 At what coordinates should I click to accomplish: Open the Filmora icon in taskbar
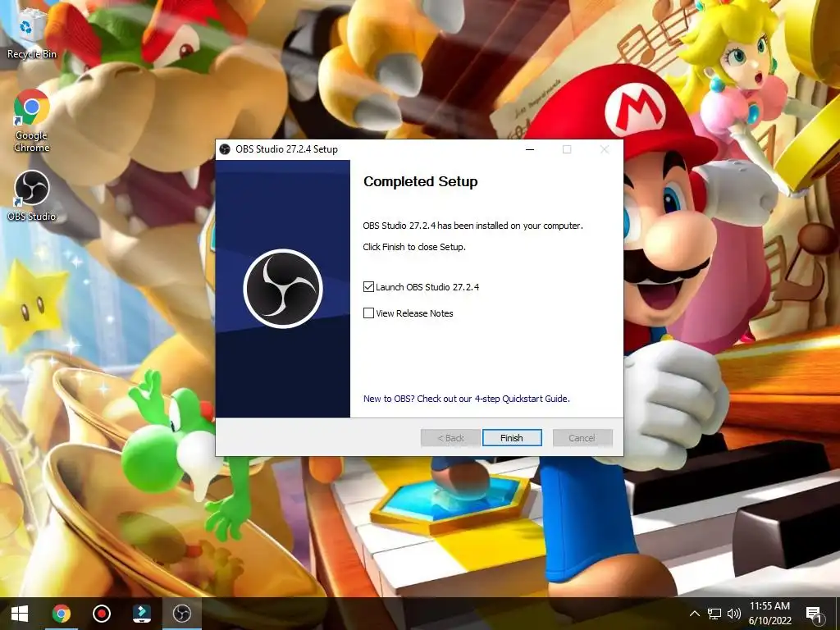[x=141, y=614]
